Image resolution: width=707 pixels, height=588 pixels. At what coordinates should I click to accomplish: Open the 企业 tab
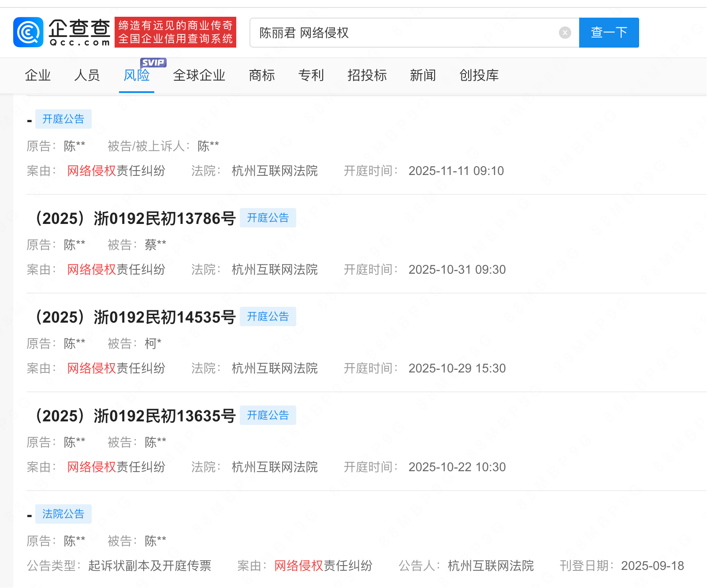tap(38, 75)
